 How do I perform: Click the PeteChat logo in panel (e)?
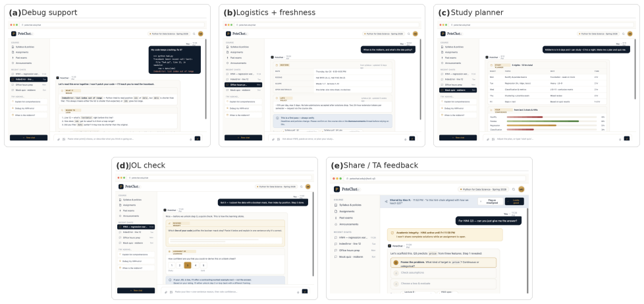coord(336,189)
